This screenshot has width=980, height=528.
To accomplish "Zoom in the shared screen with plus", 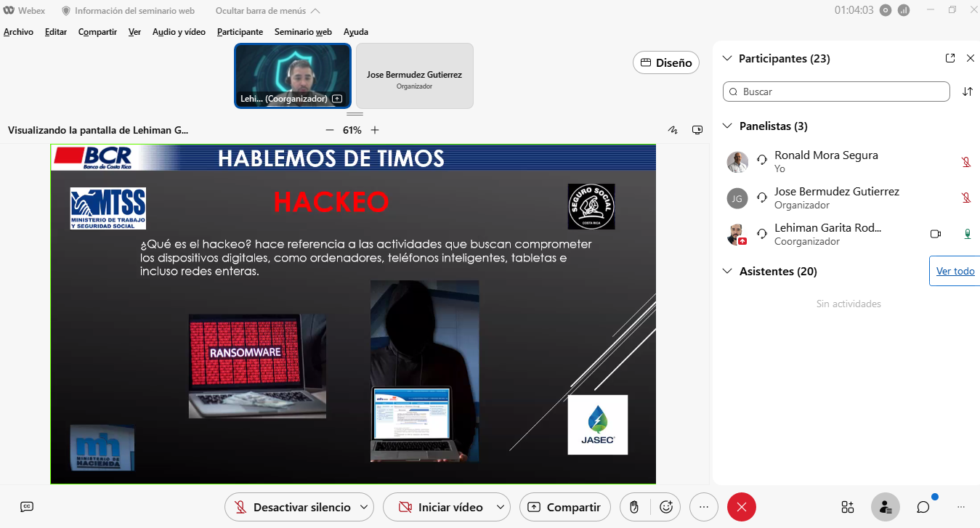I will 375,130.
